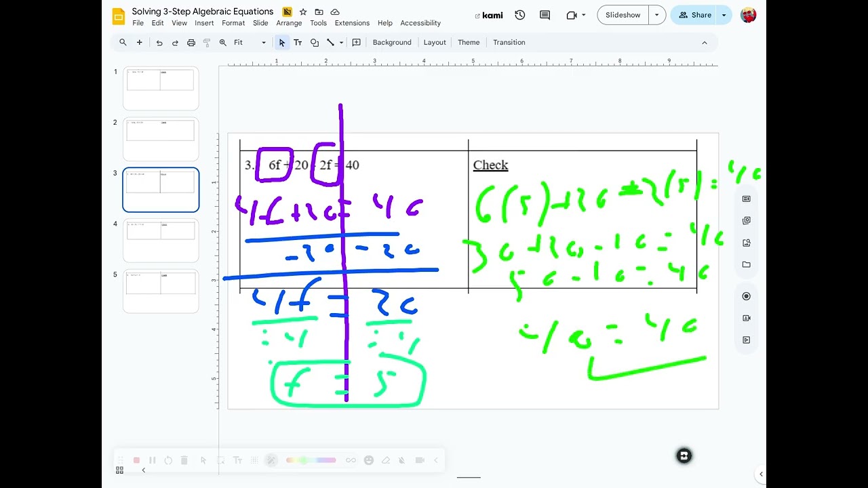Select slide 1 thumbnail
The image size is (868, 488).
coord(161,87)
